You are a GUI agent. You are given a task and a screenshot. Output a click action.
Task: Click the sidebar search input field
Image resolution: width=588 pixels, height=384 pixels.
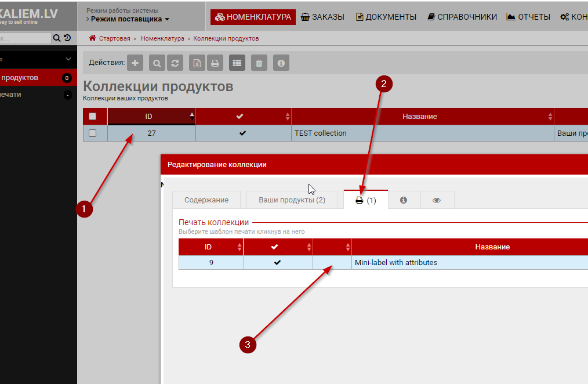[x=26, y=38]
